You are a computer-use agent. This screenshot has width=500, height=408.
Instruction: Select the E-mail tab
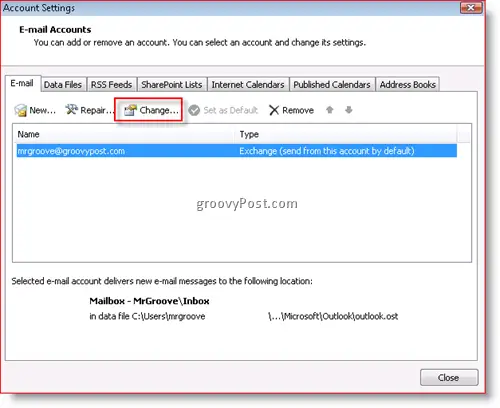coord(22,83)
